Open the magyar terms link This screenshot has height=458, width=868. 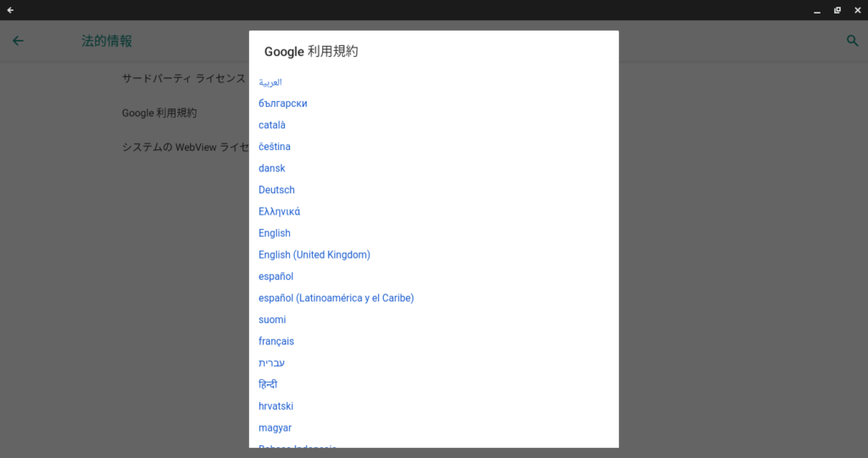(275, 427)
